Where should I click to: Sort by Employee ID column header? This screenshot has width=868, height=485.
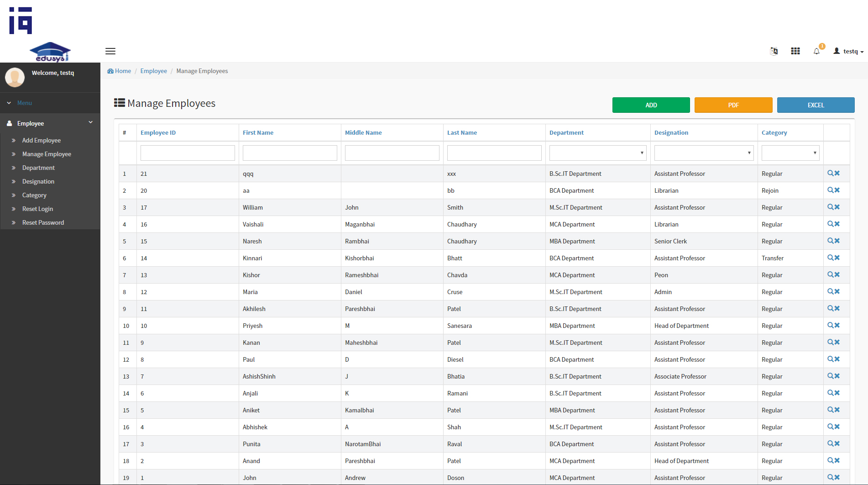pos(158,132)
